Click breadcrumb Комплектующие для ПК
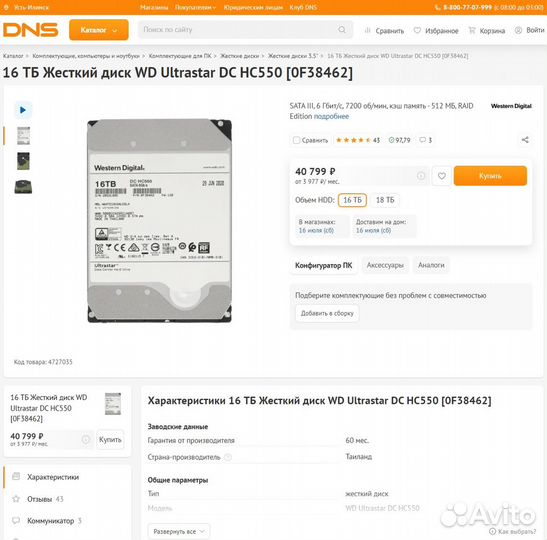This screenshot has width=547, height=540. (x=180, y=56)
